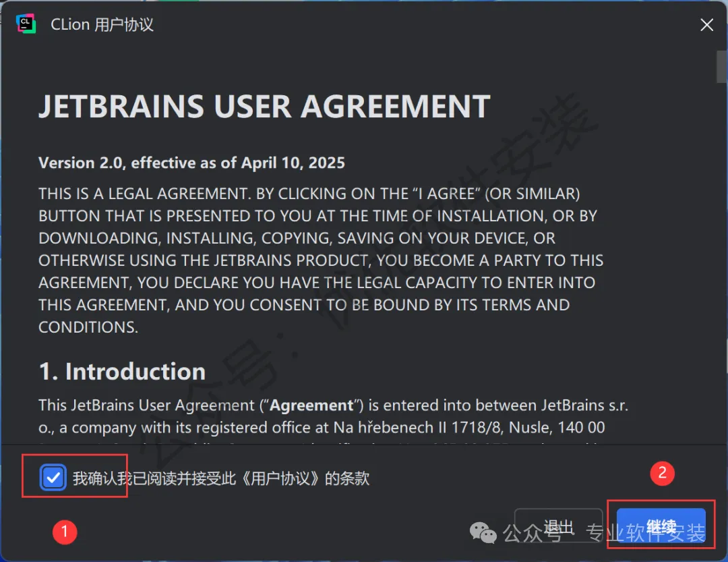Click the 'JETBRAINS USER AGREEMENT' heading
The width and height of the screenshot is (728, 562).
click(264, 107)
